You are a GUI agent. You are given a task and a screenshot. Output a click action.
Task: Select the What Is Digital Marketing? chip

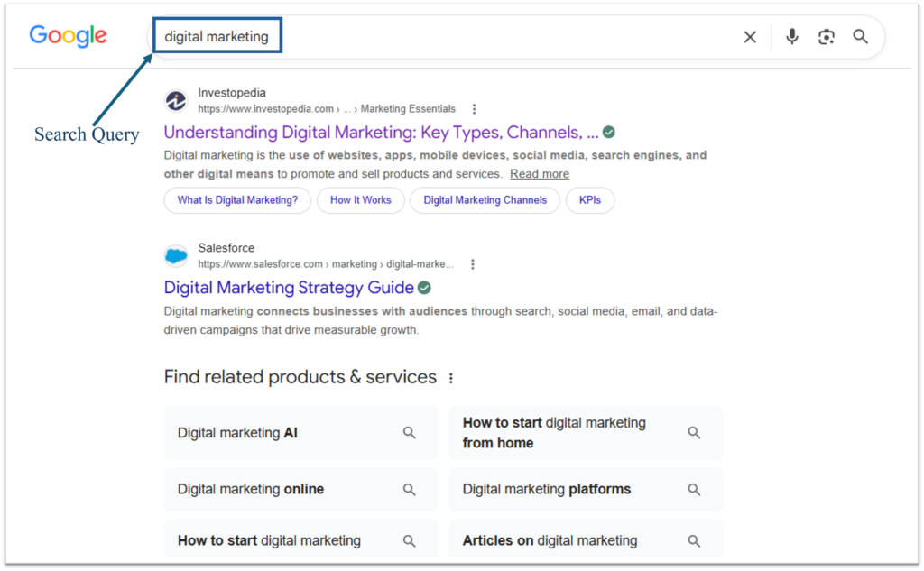[237, 200]
